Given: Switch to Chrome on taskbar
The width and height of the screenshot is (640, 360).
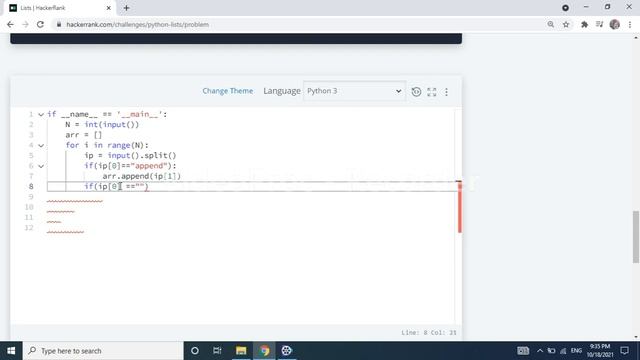Looking at the screenshot, I should click(264, 351).
